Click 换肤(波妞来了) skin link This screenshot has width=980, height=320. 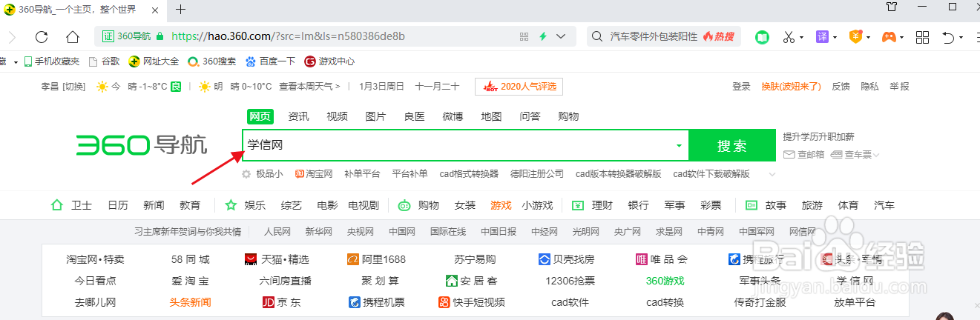tap(791, 87)
